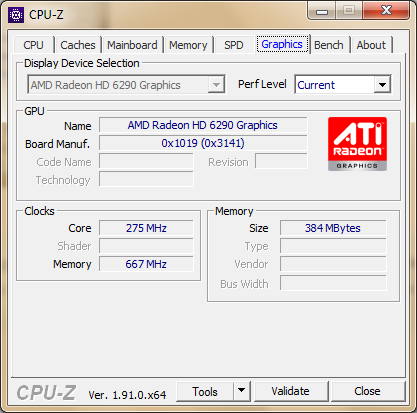This screenshot has height=413, width=417.
Task: Click the CPU-Z app icon in title bar
Action: 16,15
